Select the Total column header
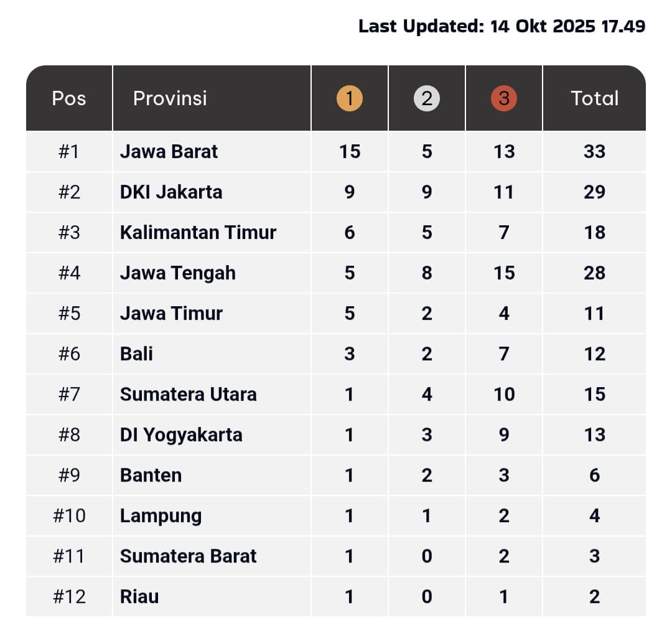The image size is (672, 626). 594,98
